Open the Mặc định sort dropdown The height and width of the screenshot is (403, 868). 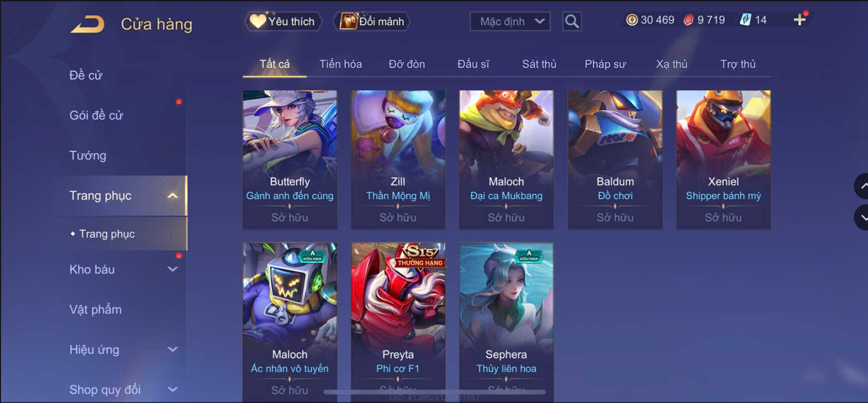click(510, 22)
